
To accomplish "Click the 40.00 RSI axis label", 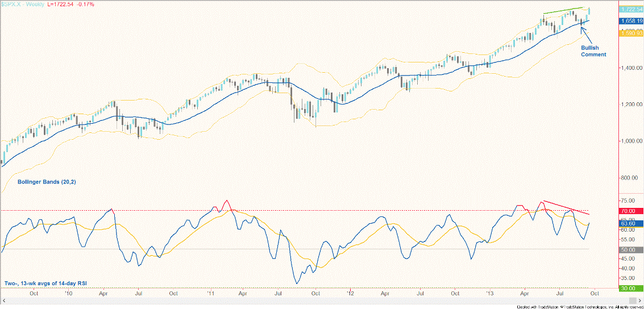I will (x=628, y=268).
